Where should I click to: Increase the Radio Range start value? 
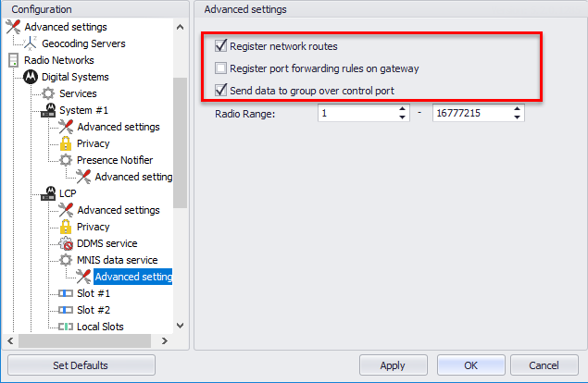(x=402, y=109)
